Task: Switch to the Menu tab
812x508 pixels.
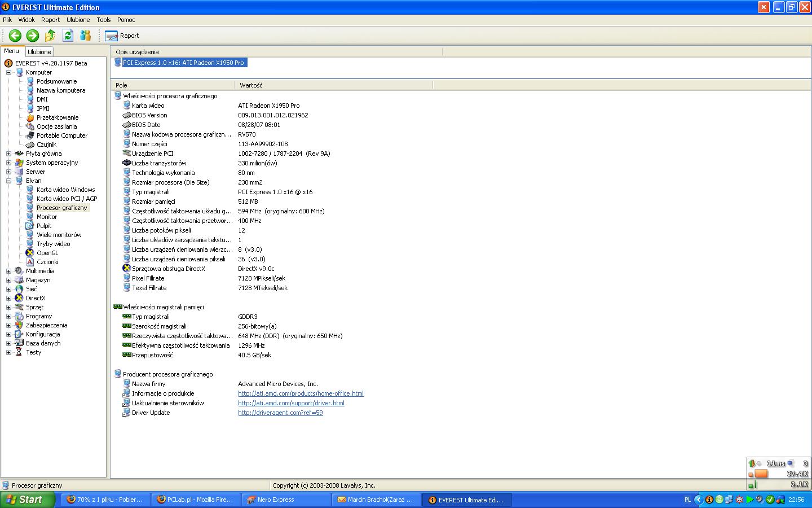Action: tap(12, 51)
